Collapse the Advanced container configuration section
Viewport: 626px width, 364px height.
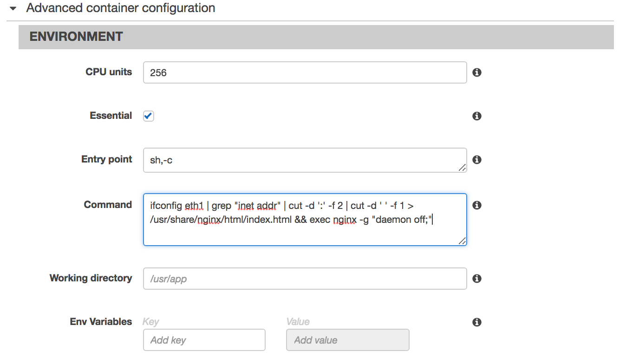coord(13,8)
